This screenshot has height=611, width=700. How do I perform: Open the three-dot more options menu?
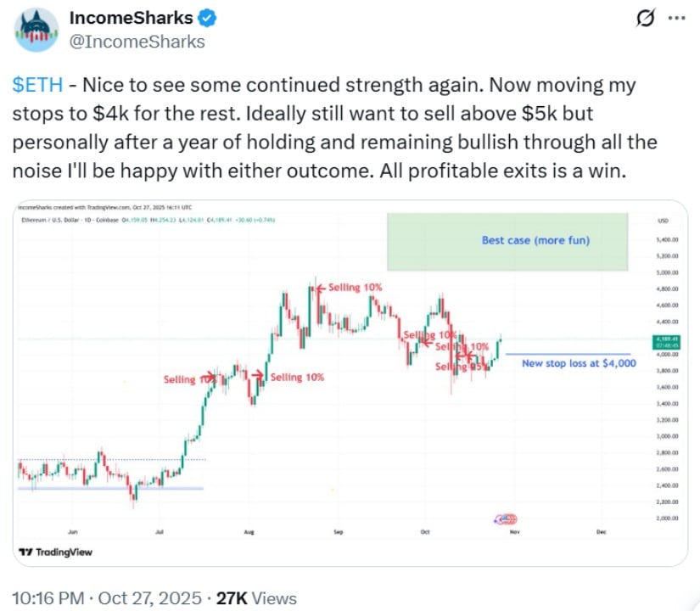point(675,18)
